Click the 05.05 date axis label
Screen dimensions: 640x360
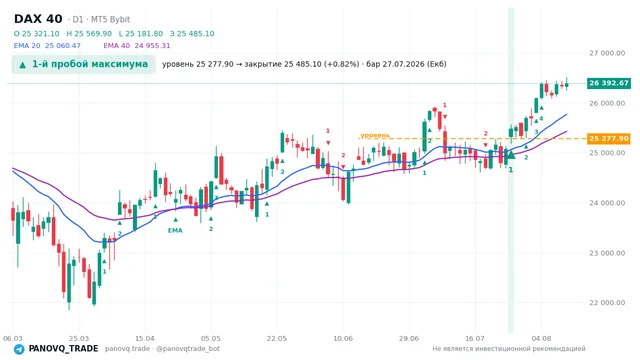[211, 338]
